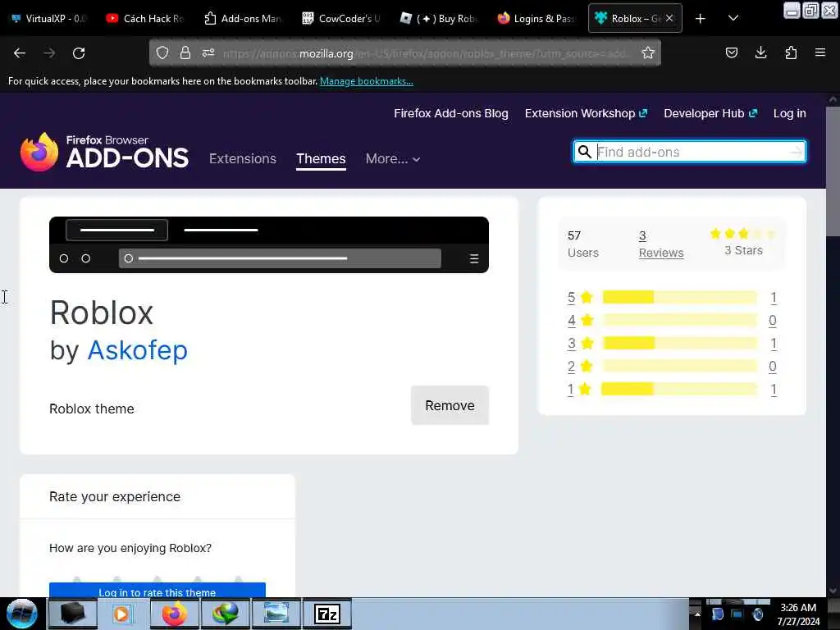Click the 3-star rating bar
This screenshot has width=840, height=630.
coord(680,344)
